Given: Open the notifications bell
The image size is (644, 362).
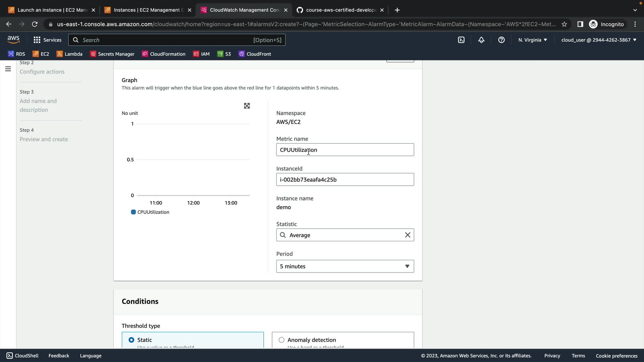Looking at the screenshot, I should pyautogui.click(x=481, y=40).
